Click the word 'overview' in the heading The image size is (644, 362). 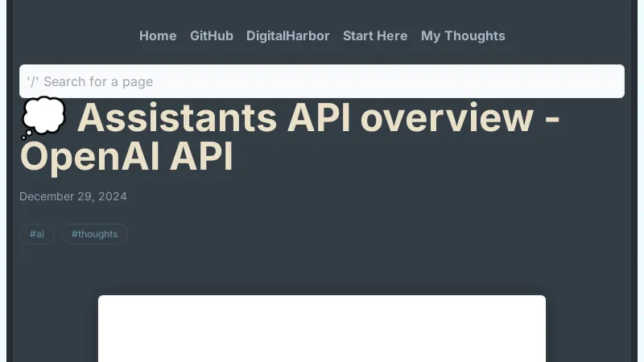(x=447, y=118)
